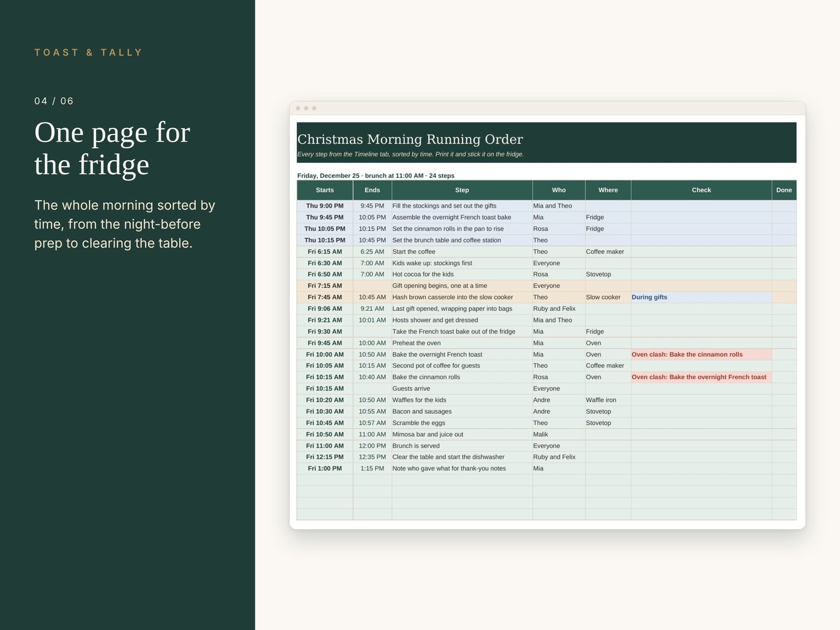
Task: Click 'Second pot of coffee for guests'
Action: tap(462, 365)
